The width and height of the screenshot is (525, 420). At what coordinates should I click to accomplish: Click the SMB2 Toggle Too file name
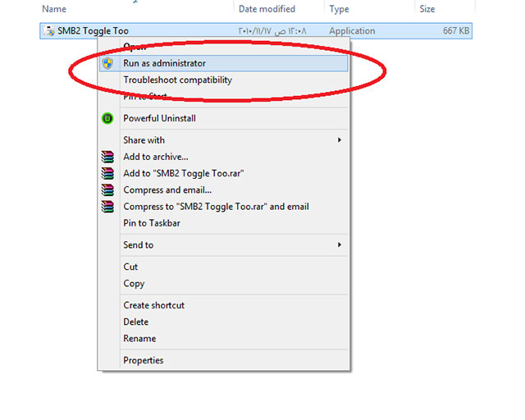click(93, 31)
